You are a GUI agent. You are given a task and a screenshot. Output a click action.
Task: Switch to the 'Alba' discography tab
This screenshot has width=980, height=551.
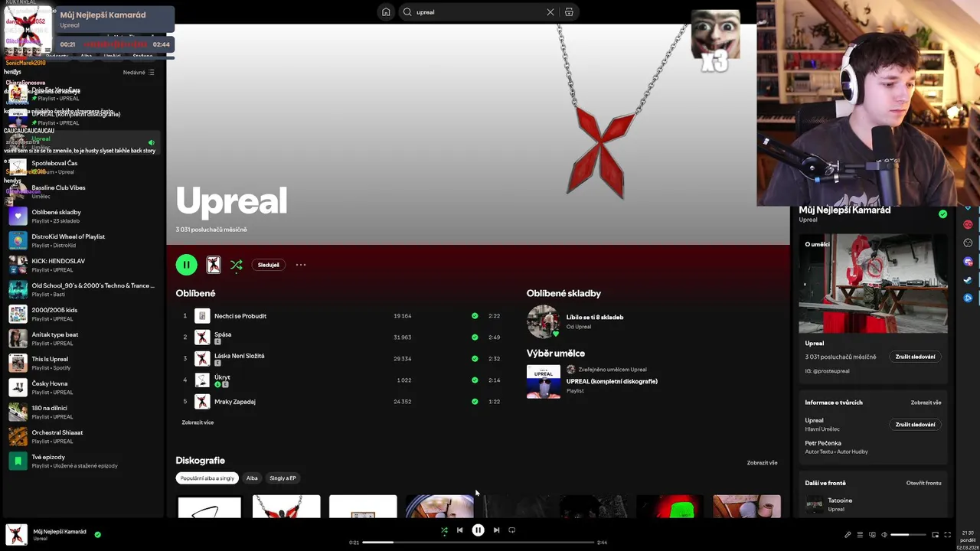tap(252, 478)
